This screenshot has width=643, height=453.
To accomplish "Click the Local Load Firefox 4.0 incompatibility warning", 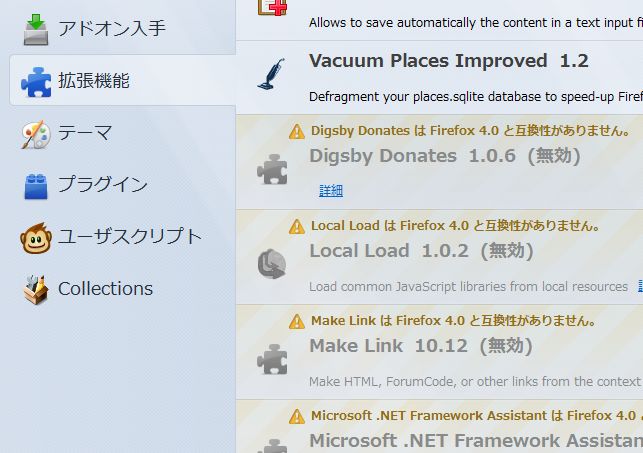I will [x=456, y=225].
